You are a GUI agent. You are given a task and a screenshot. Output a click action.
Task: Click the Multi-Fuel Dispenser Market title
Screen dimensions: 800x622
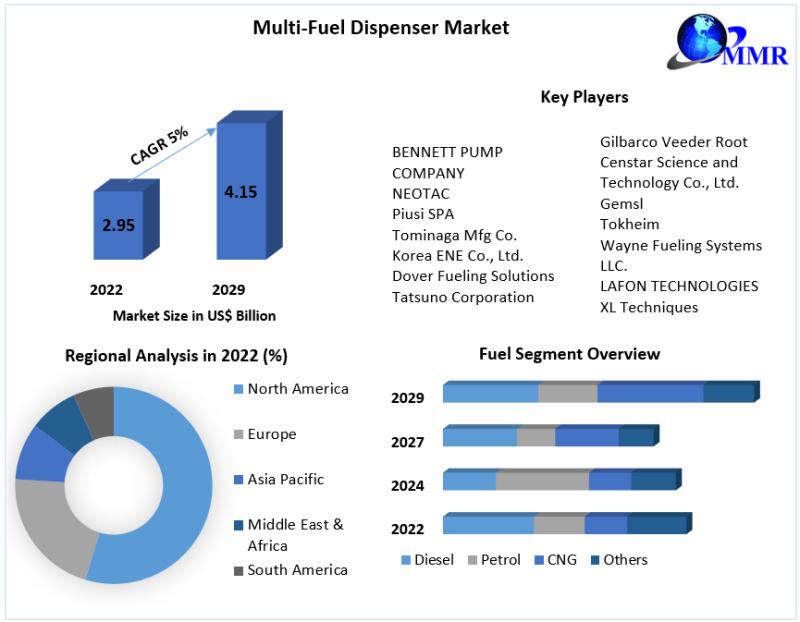(381, 28)
